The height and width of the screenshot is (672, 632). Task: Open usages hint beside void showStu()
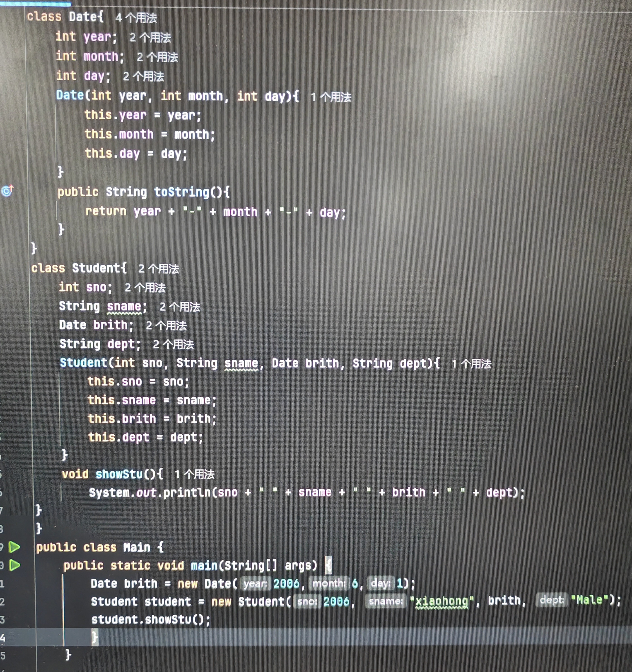click(195, 474)
